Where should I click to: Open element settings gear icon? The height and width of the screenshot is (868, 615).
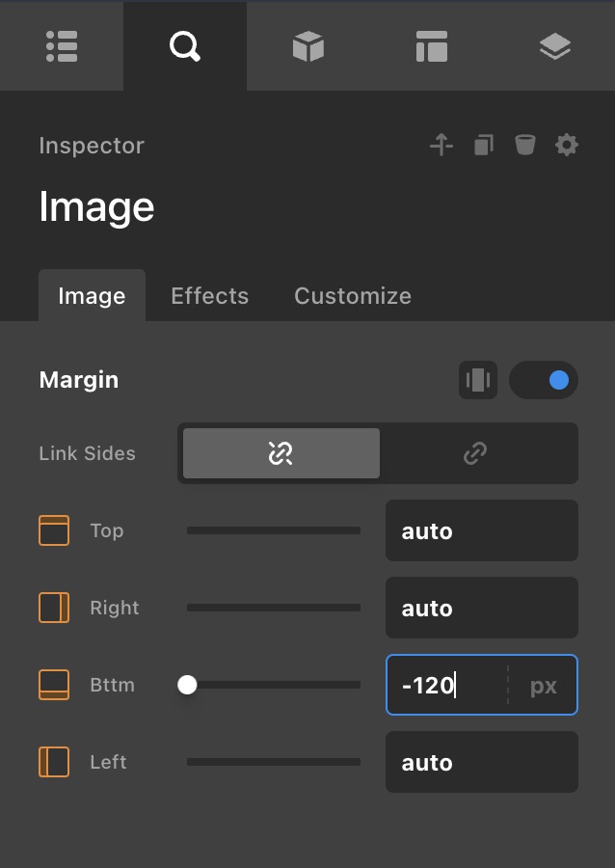pos(567,146)
